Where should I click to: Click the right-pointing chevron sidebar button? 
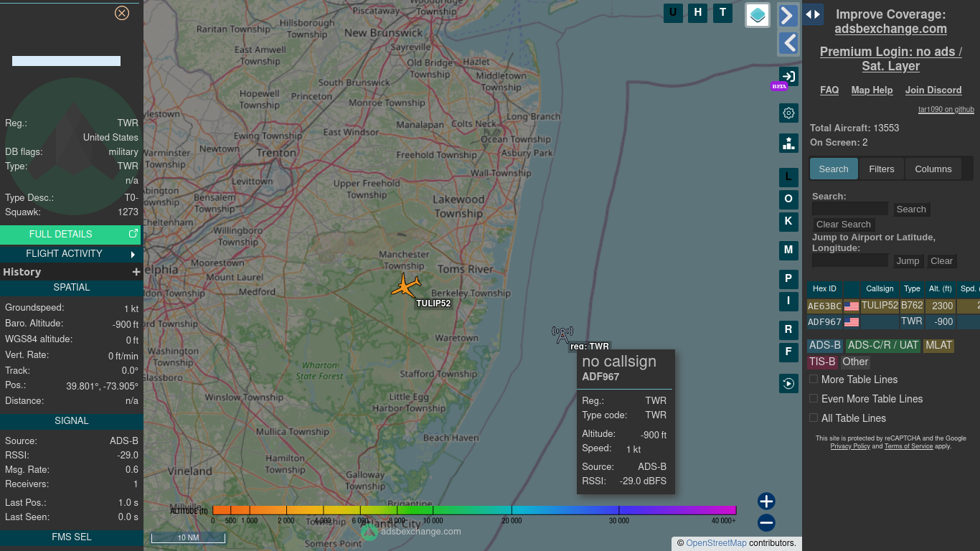788,15
